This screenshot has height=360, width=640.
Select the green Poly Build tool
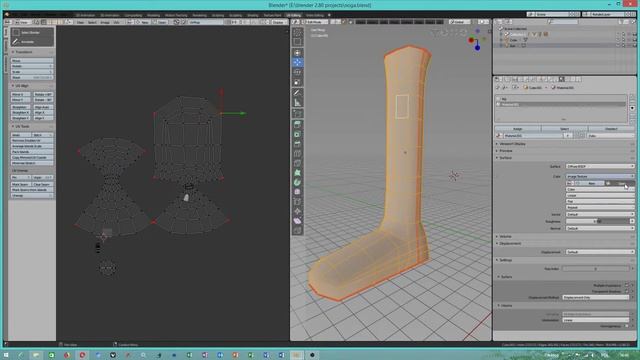pos(298,173)
